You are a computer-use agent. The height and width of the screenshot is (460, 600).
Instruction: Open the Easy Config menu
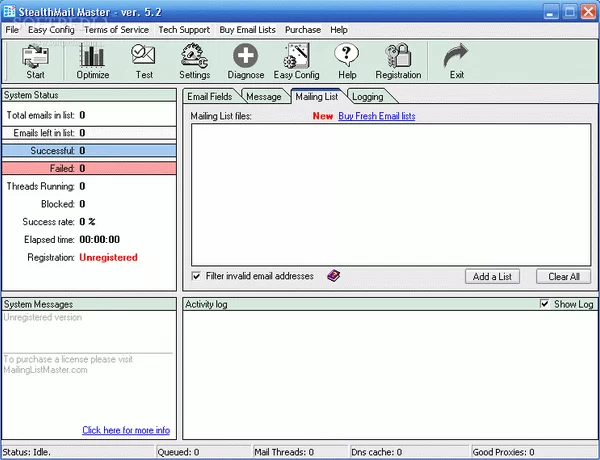tap(51, 30)
